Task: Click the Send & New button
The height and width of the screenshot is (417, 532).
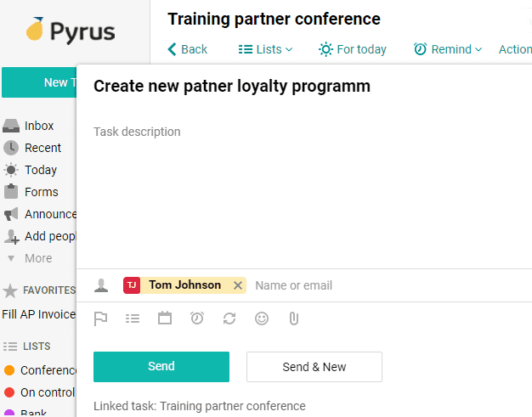Action: (x=314, y=367)
